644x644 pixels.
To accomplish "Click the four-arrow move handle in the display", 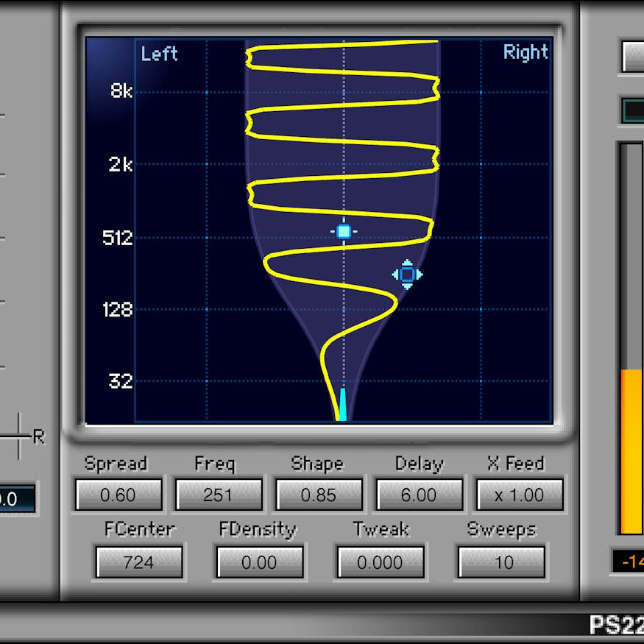I will click(x=407, y=275).
